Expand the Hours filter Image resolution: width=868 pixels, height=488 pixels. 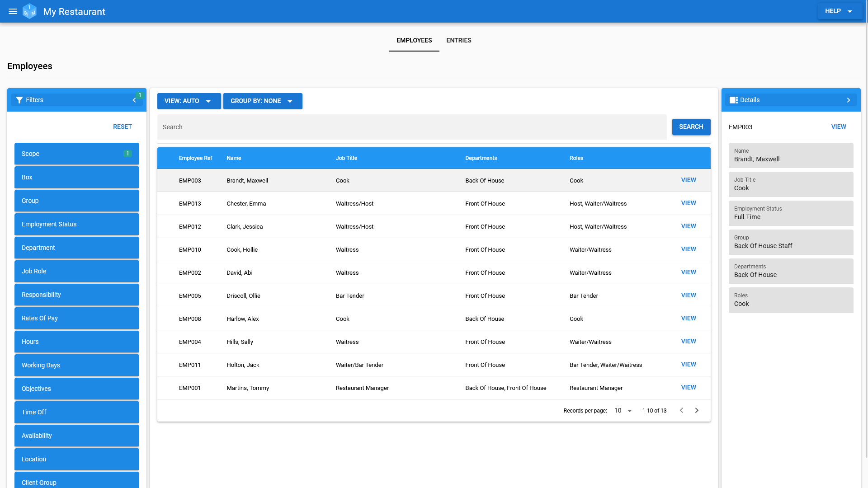[x=77, y=342]
